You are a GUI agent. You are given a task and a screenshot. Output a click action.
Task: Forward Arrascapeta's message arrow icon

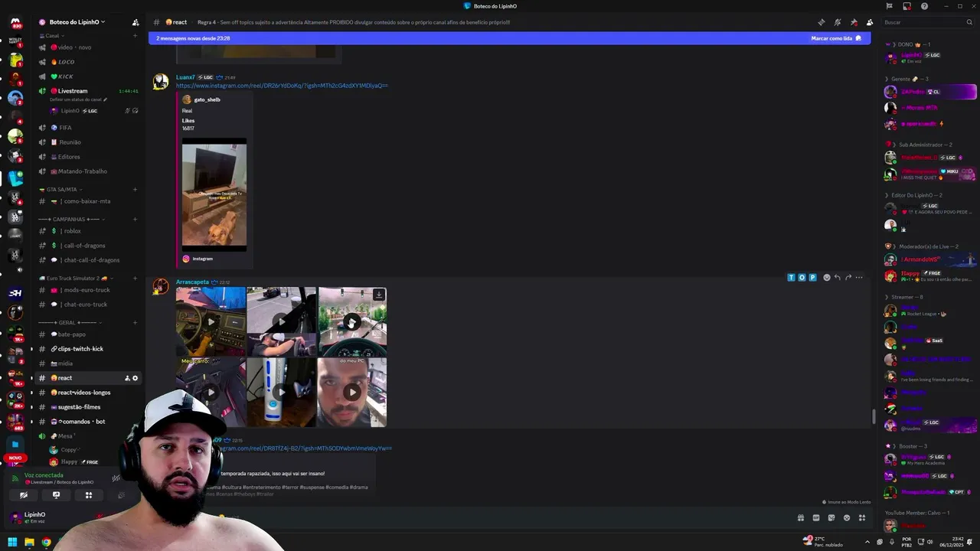848,278
